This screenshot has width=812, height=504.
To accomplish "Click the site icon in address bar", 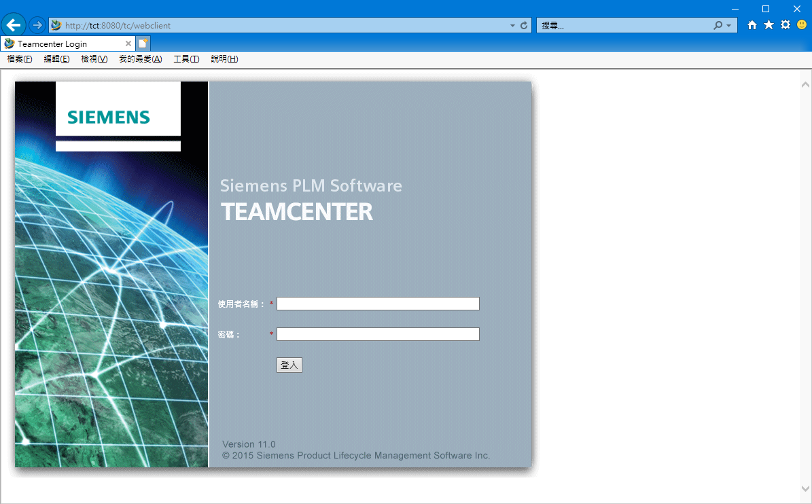I will point(56,25).
